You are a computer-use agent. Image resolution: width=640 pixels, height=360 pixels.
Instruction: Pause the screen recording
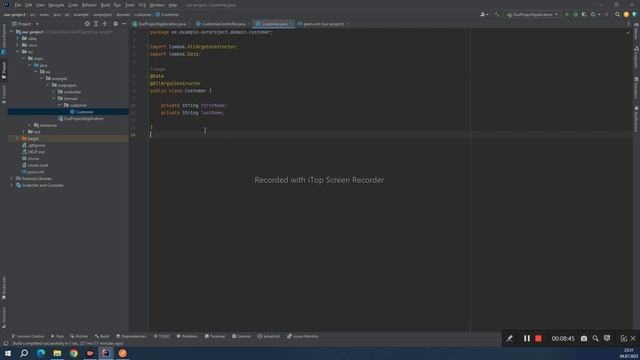(527, 338)
